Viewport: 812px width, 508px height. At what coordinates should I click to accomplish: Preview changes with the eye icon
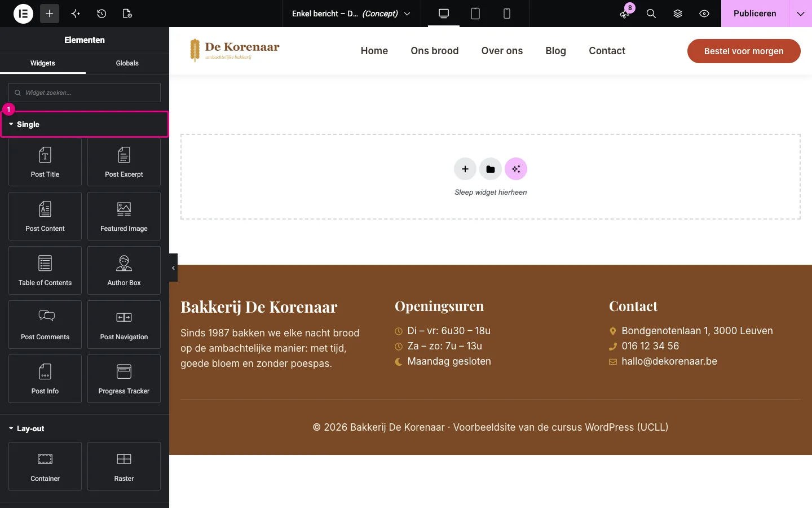[x=704, y=14]
